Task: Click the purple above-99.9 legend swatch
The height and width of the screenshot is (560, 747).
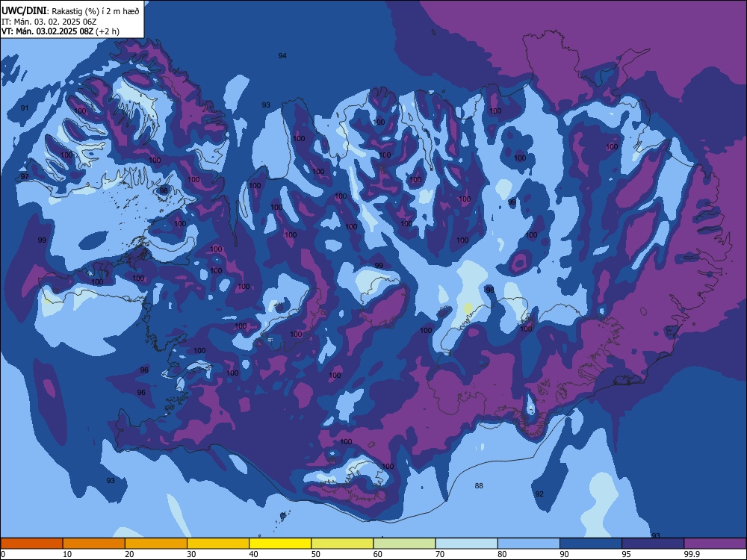Action: tap(715, 544)
